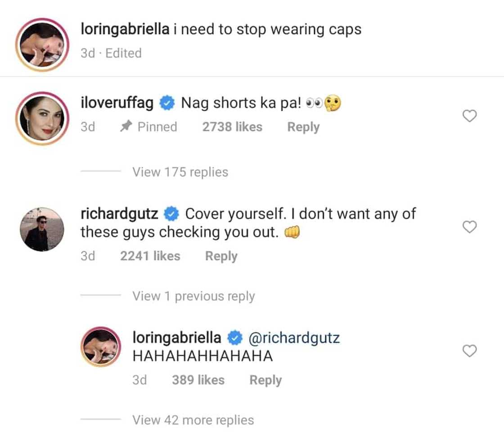Open iloveruffag username link
The height and width of the screenshot is (446, 504).
click(117, 103)
